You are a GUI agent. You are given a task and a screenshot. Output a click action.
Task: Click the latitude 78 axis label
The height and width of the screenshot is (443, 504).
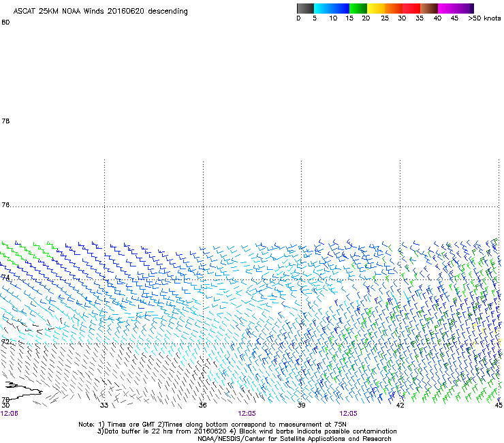tap(5, 121)
